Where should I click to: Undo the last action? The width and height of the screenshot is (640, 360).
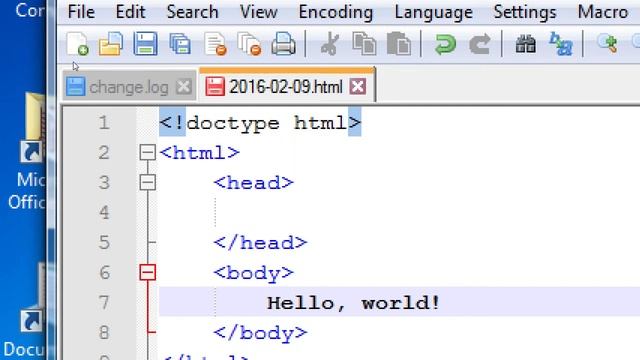tap(445, 44)
